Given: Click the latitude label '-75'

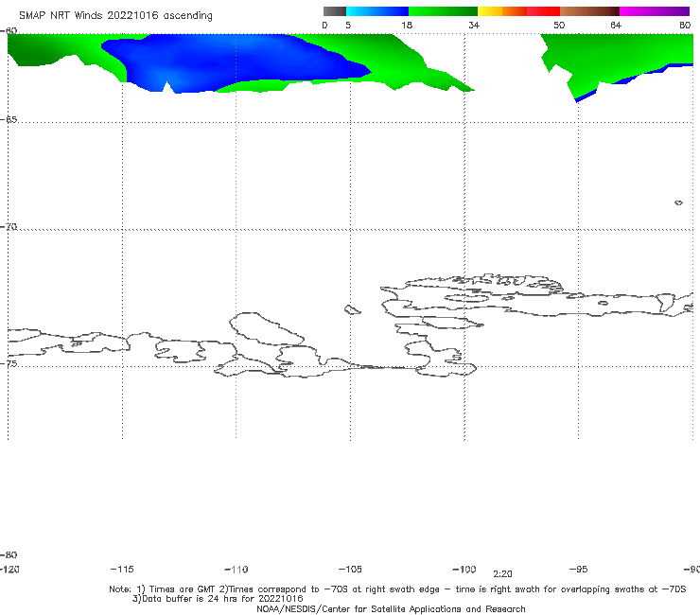Looking at the screenshot, I should point(9,363).
